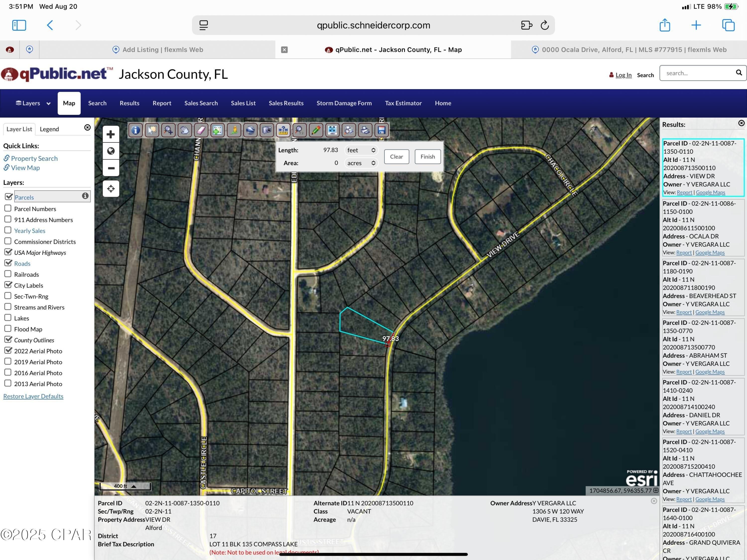The width and height of the screenshot is (747, 560).
Task: Open the Safari share sheet
Action: click(665, 25)
